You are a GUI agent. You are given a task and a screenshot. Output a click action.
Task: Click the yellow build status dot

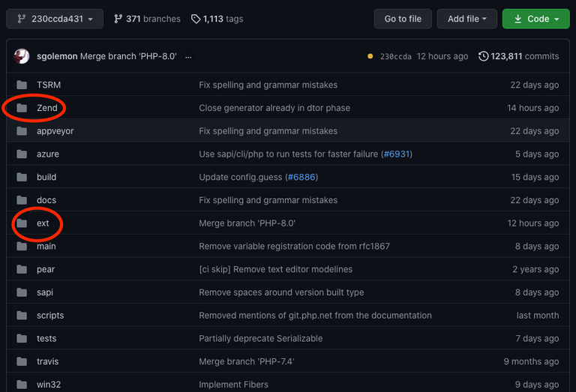pos(370,56)
